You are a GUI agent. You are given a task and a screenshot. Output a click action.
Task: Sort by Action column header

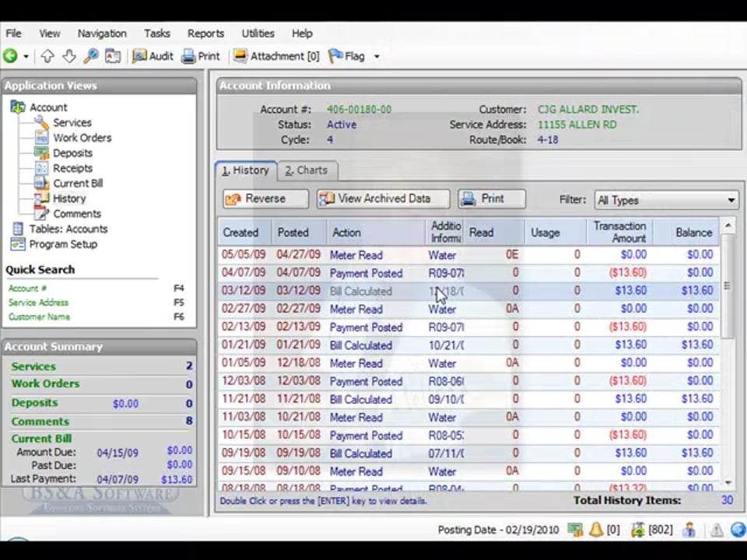pos(377,233)
